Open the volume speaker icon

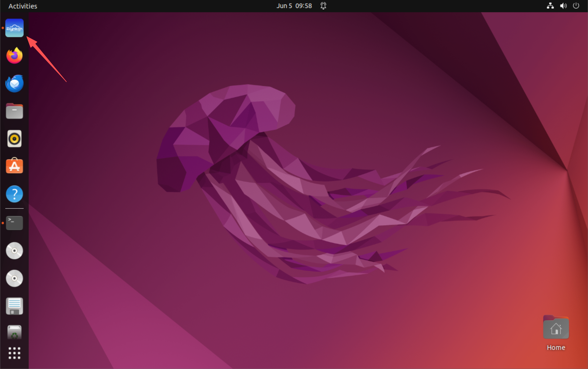pos(563,6)
